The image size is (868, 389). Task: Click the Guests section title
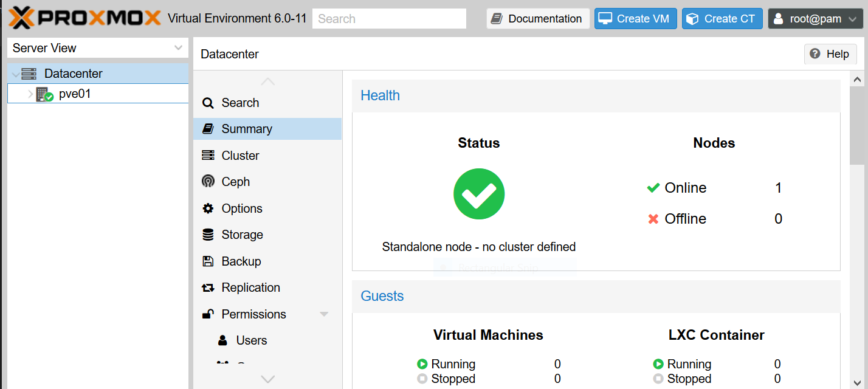[382, 296]
